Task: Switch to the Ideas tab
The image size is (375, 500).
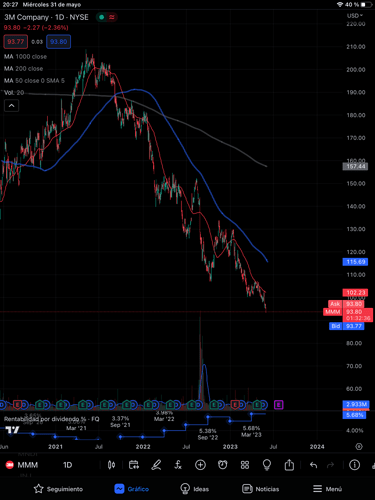Action: tap(194, 489)
